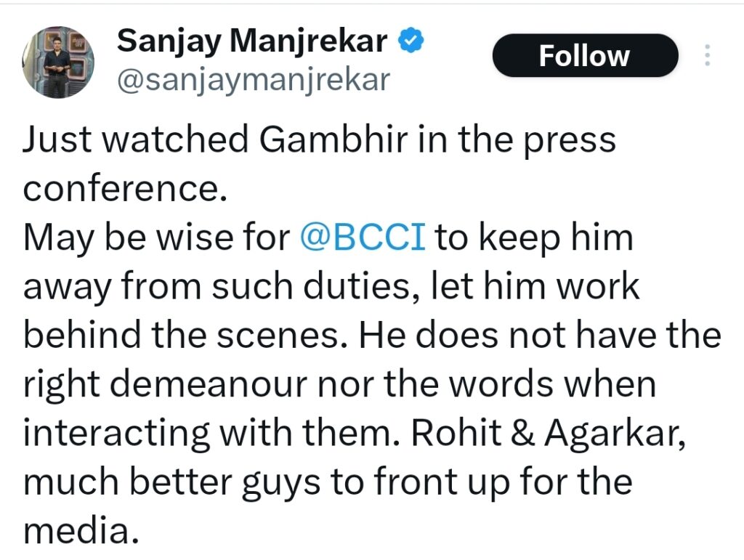This screenshot has height=560, width=744.
Task: Click the final word "media."
Action: (x=80, y=530)
